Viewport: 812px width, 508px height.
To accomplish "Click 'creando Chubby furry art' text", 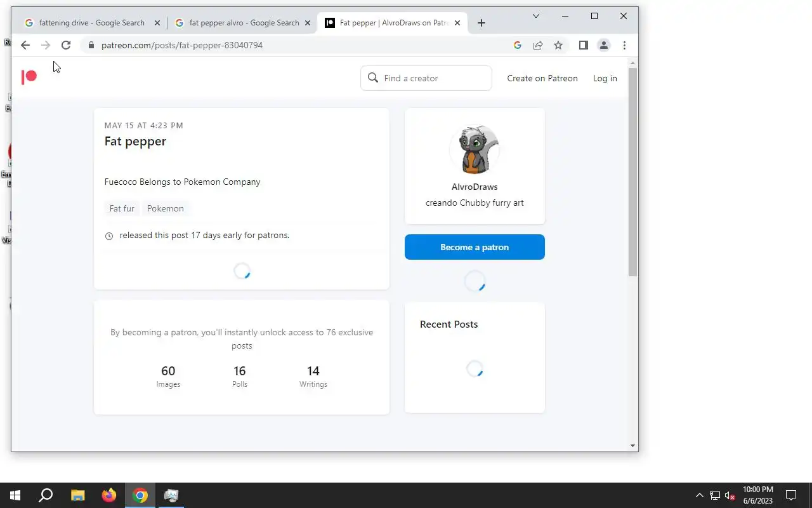I will (x=475, y=203).
